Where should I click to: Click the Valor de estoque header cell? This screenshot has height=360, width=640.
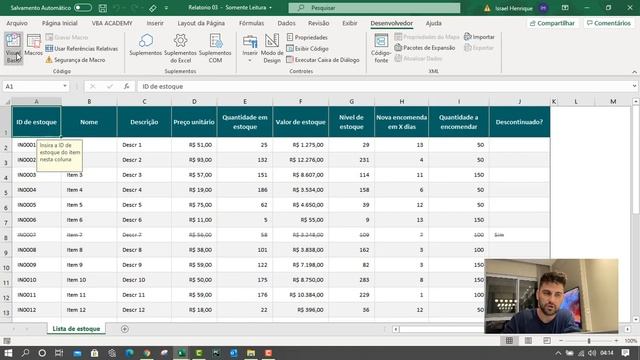[300, 122]
